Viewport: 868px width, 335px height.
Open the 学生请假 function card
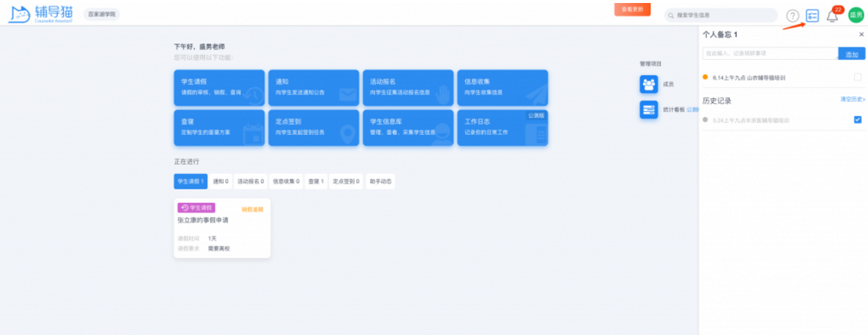click(219, 88)
